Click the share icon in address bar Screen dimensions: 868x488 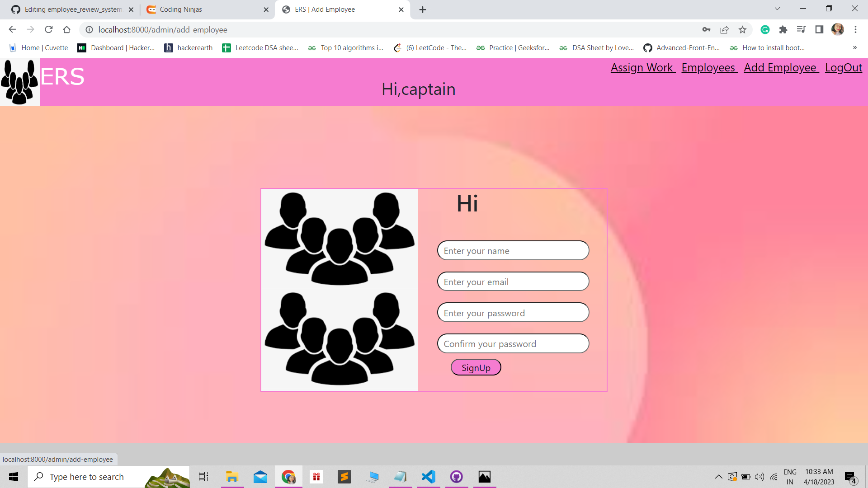pyautogui.click(x=724, y=29)
